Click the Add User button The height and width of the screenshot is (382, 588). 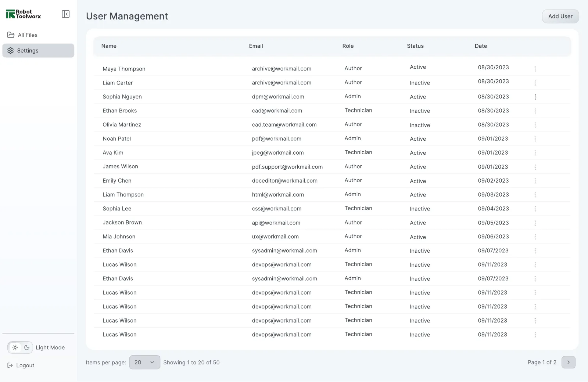point(560,16)
